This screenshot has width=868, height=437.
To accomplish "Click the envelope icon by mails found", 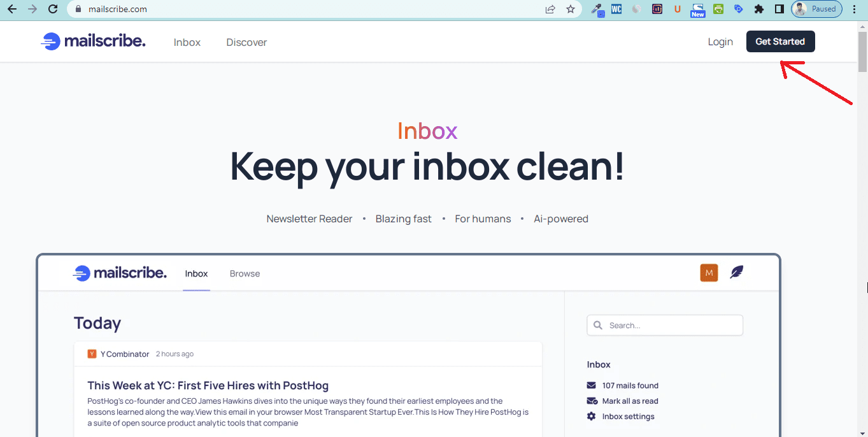I will [x=591, y=385].
